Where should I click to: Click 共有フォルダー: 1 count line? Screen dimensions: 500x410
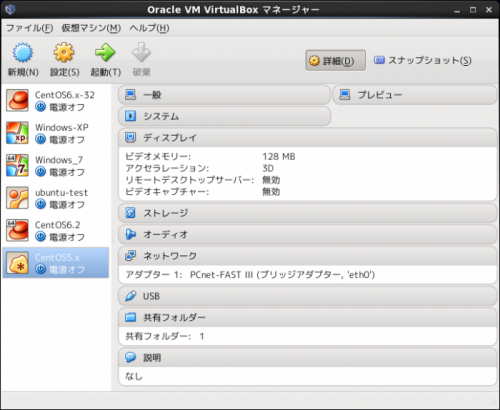point(165,336)
